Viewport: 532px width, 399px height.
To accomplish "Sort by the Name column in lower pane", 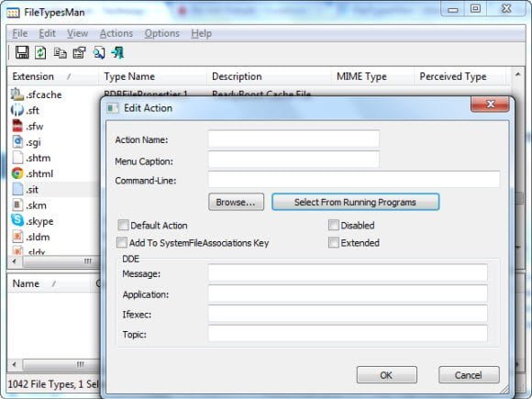I will [49, 283].
